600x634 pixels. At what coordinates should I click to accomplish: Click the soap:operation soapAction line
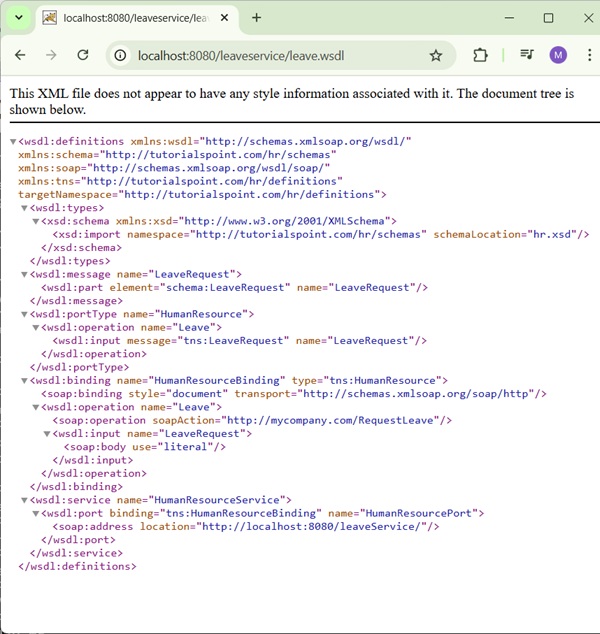(252, 420)
